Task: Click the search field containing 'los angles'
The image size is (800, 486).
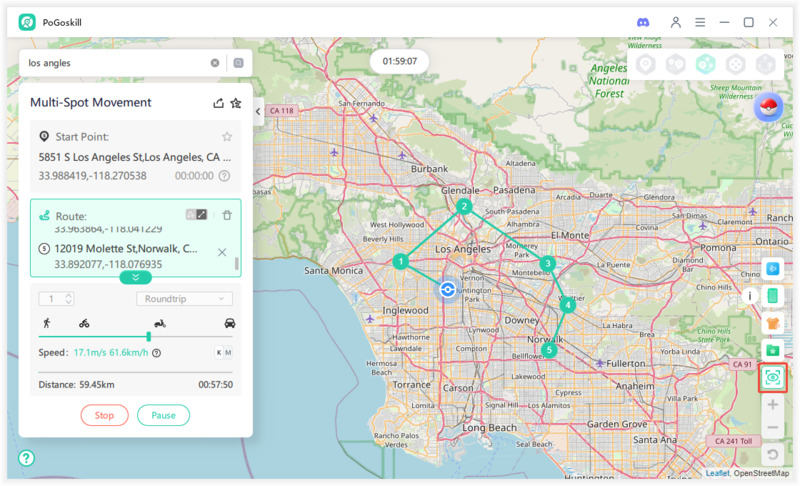Action: [x=115, y=63]
